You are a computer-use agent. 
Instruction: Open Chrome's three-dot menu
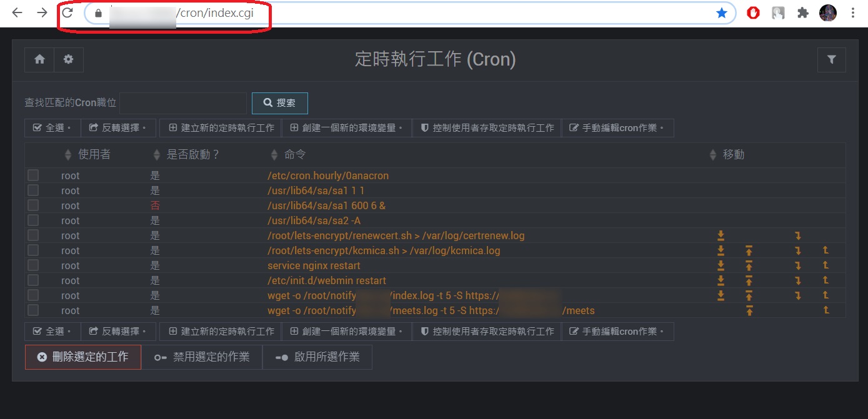852,12
